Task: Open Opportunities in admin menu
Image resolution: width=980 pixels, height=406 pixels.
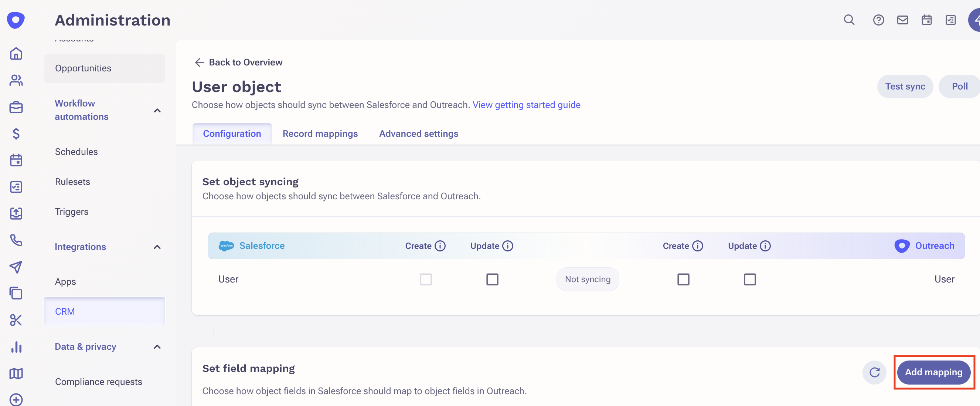Action: (x=104, y=68)
